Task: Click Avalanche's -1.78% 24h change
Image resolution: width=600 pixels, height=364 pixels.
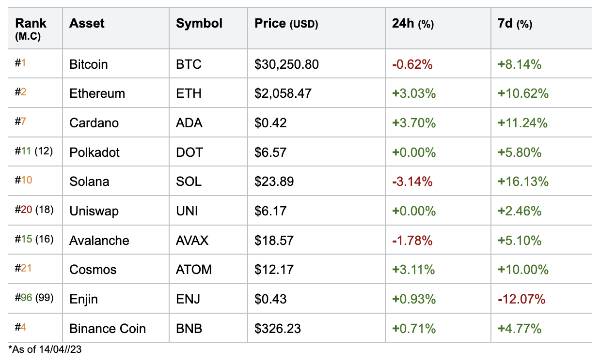Action: pos(412,241)
